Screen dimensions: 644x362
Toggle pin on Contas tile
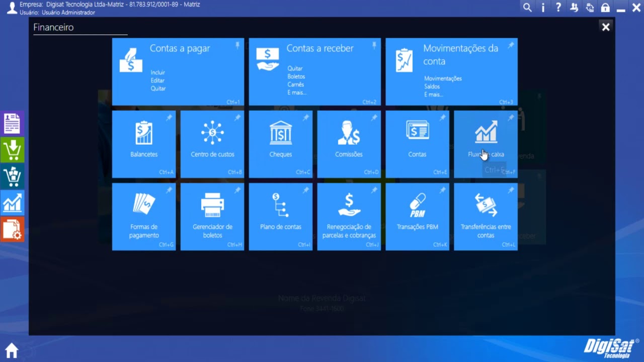tap(443, 118)
